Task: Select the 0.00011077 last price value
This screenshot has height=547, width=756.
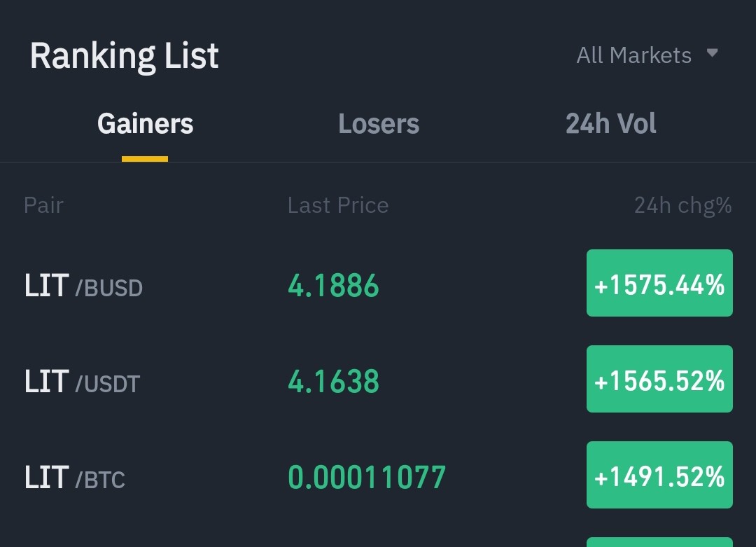Action: pos(366,477)
